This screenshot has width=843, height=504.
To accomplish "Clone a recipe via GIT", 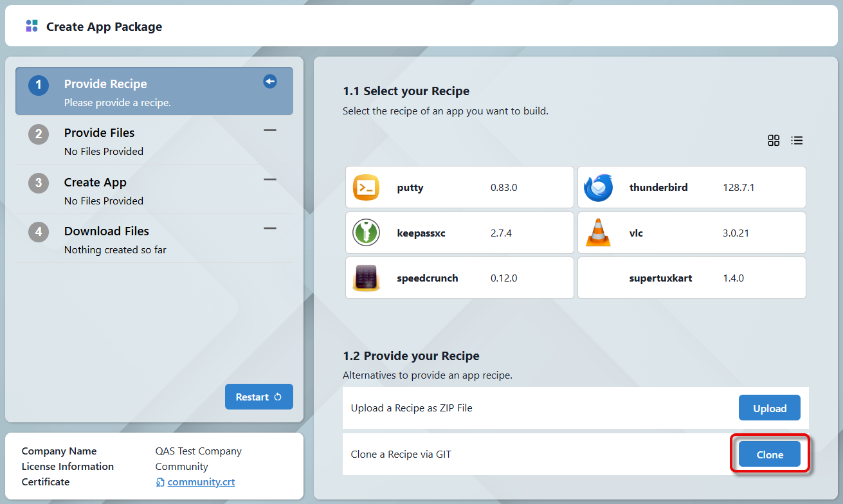I will point(770,455).
